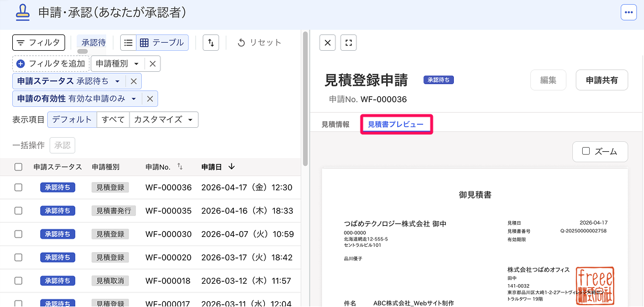The height and width of the screenshot is (307, 644).
Task: Close the detail panel with X
Action: pos(327,43)
